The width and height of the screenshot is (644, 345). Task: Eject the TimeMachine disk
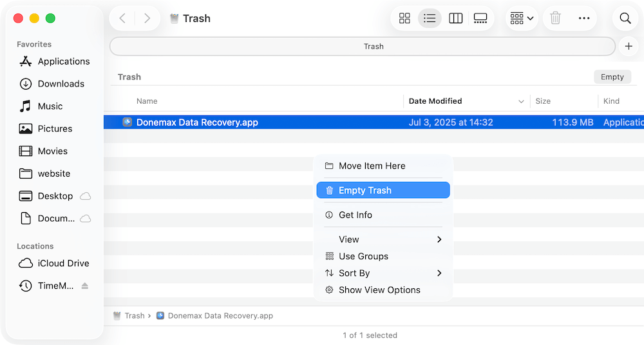85,286
